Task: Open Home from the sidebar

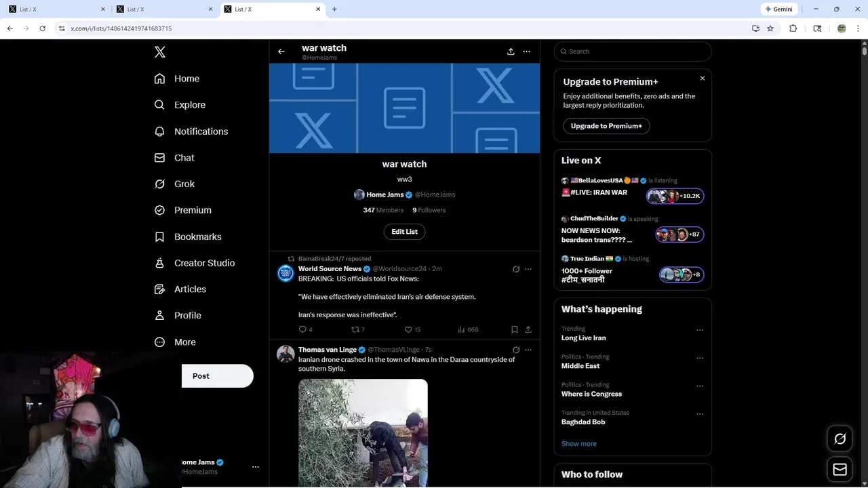Action: pos(177,79)
